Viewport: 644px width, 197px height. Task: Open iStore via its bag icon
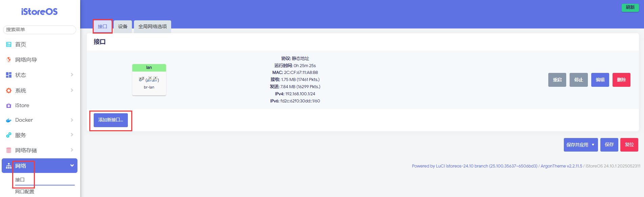click(x=9, y=105)
